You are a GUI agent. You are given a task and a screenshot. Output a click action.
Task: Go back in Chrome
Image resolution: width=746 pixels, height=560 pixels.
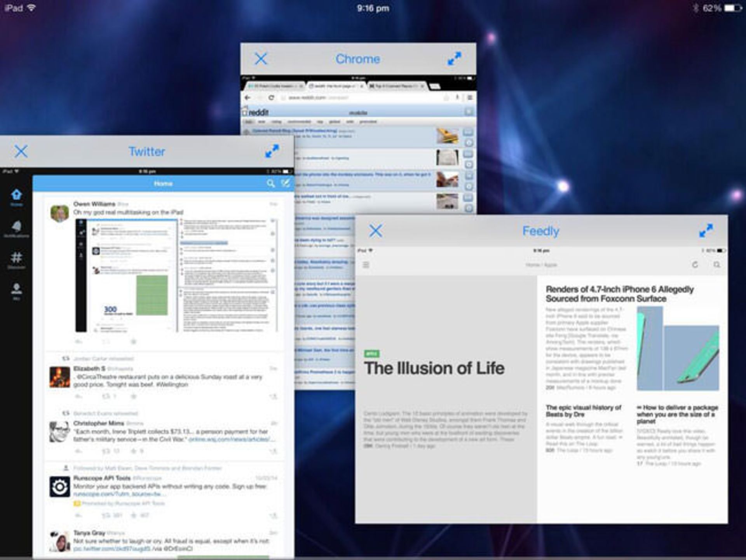point(248,98)
